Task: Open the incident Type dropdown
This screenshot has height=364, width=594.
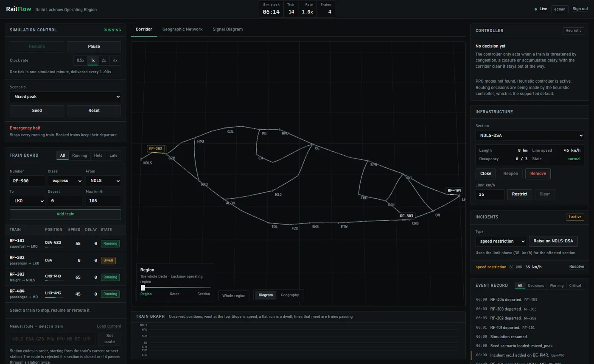Action: 501,241
